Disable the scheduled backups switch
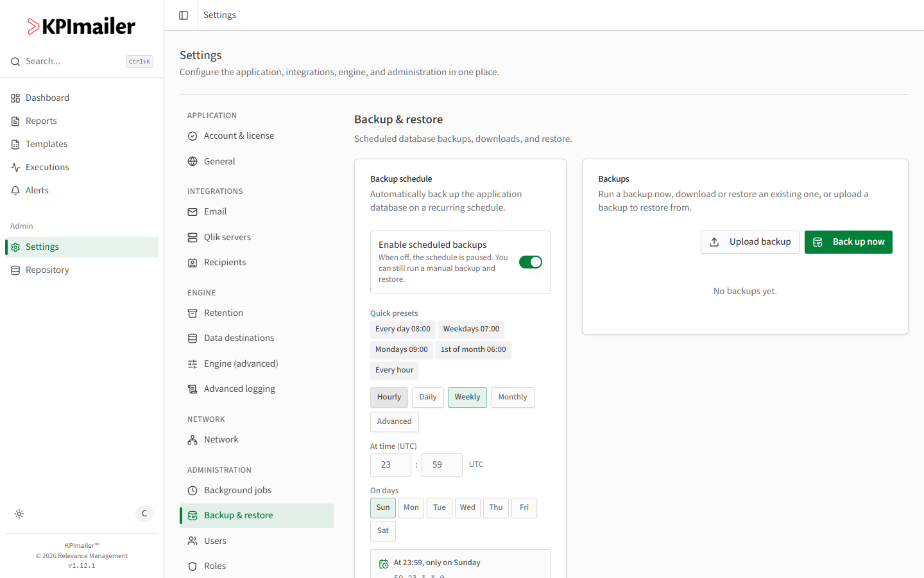This screenshot has height=578, width=924. [531, 262]
